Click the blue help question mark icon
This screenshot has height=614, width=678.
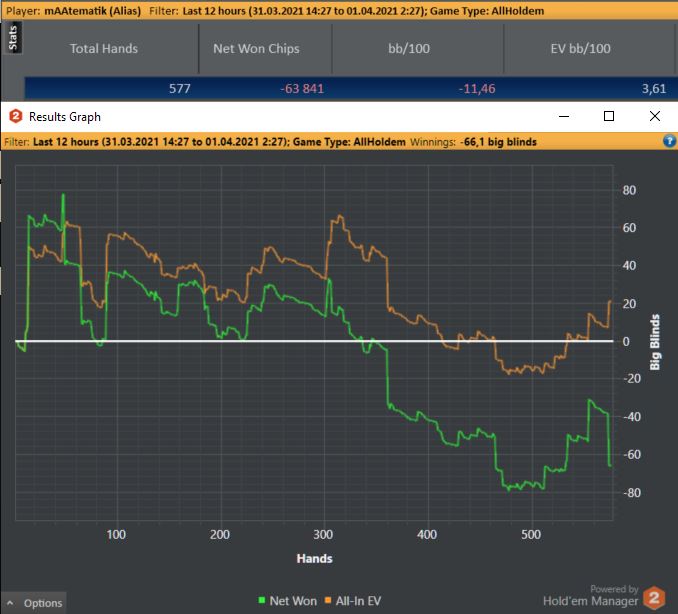pos(669,142)
